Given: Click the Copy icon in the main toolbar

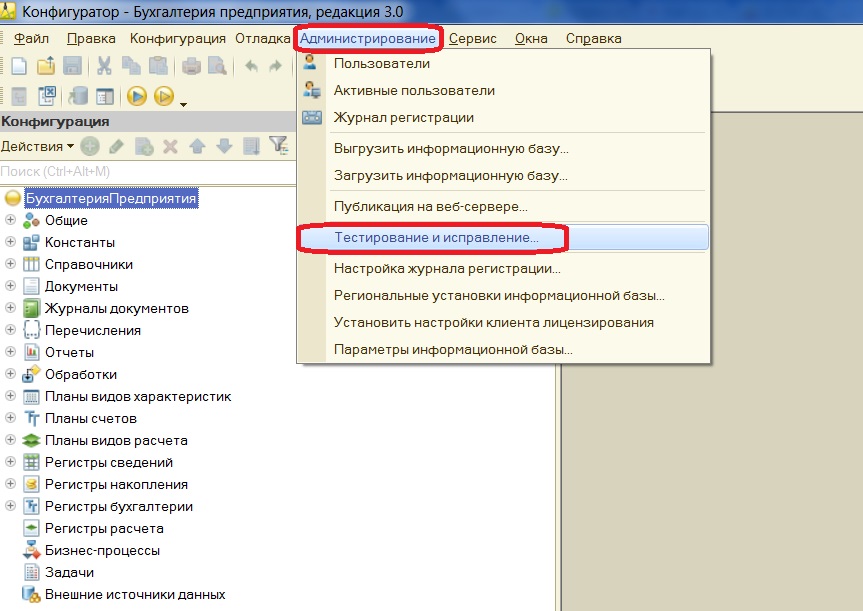Looking at the screenshot, I should 131,66.
